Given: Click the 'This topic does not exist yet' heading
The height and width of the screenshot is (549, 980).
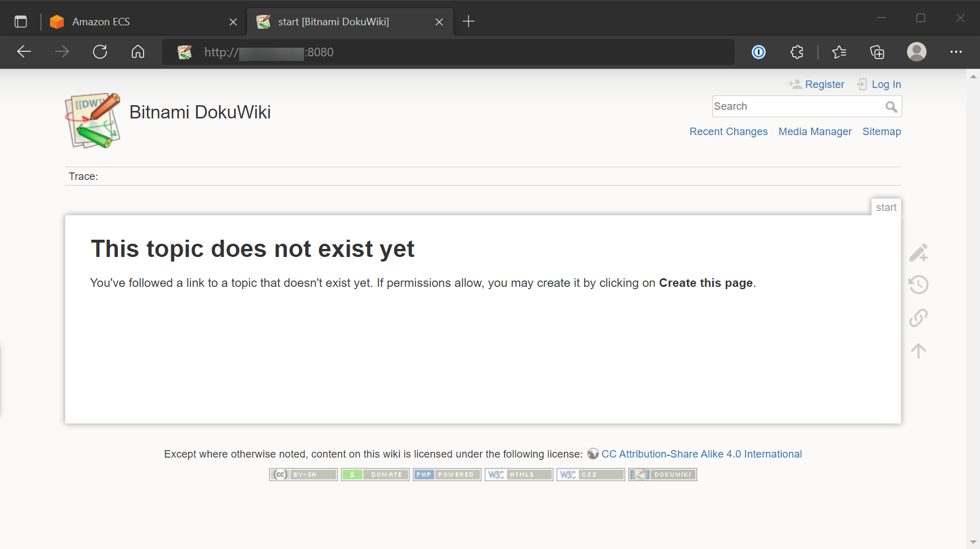Looking at the screenshot, I should 252,249.
